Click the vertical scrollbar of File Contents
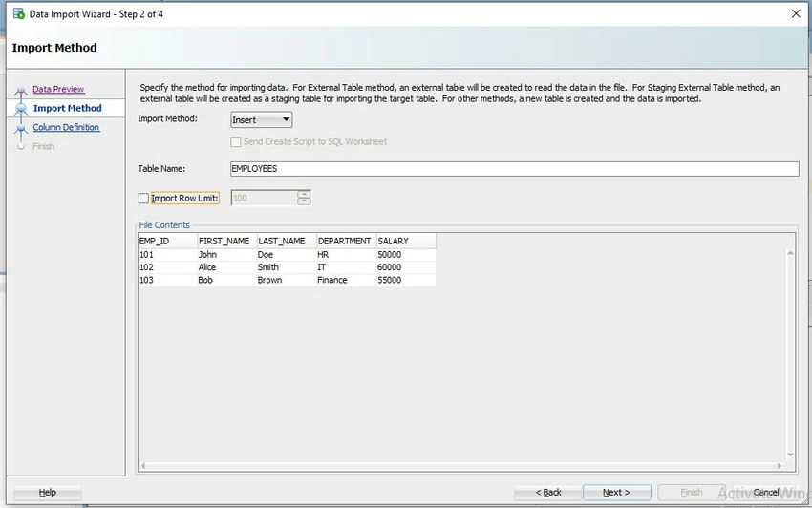 click(790, 353)
